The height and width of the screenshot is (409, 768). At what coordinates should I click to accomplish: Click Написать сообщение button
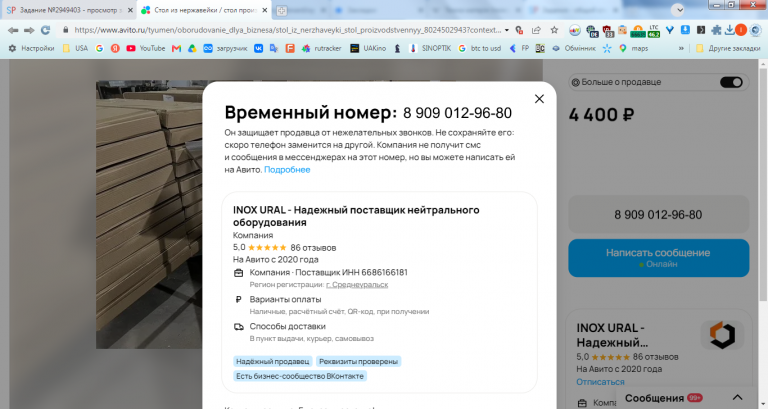tap(658, 258)
